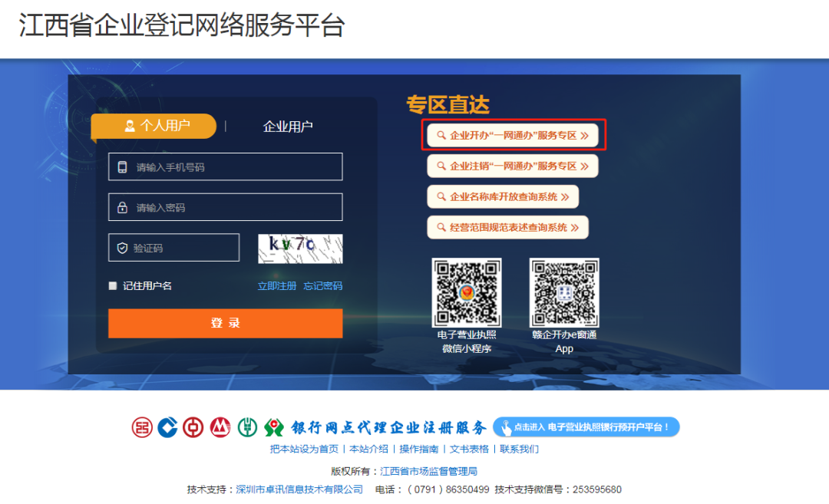Image resolution: width=829 pixels, height=504 pixels.
Task: Switch to the 企业用户 tab
Action: click(288, 127)
